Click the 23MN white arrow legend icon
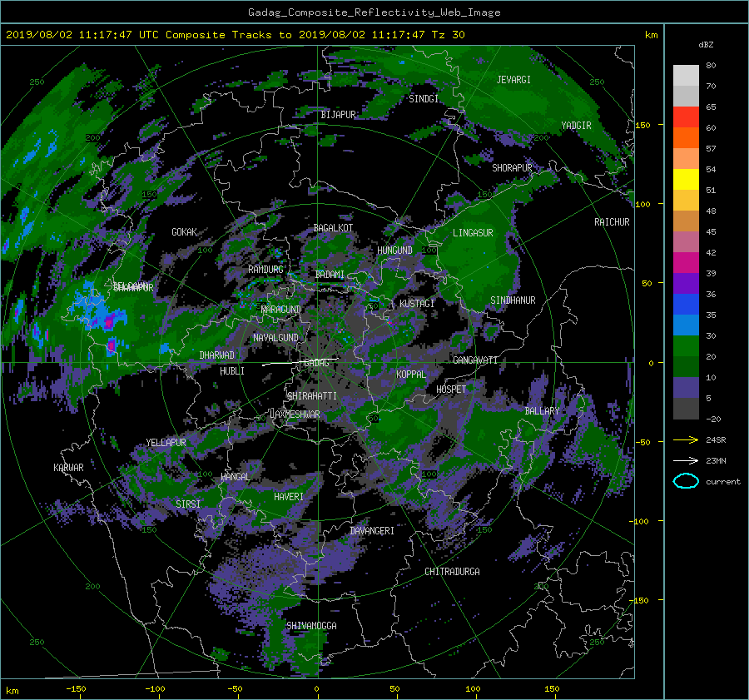The image size is (749, 700). tap(686, 460)
